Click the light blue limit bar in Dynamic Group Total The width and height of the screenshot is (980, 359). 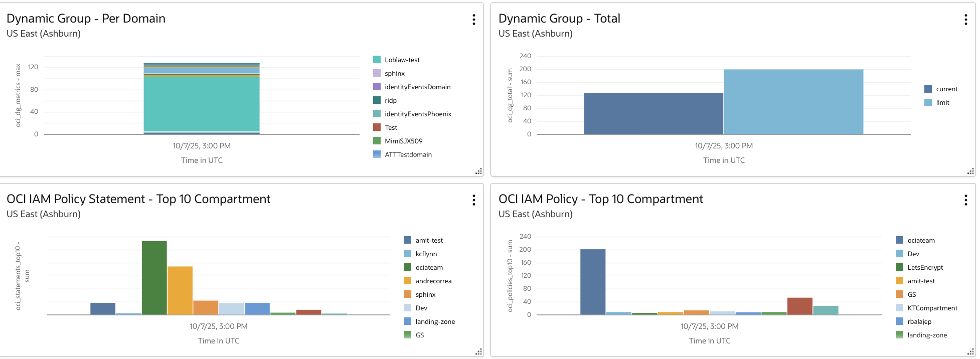click(793, 102)
